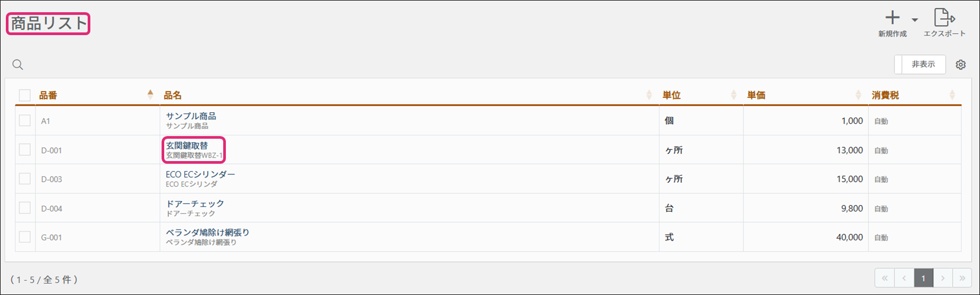Select page 1 in pagination
Image resolution: width=980 pixels, height=295 pixels.
923,278
